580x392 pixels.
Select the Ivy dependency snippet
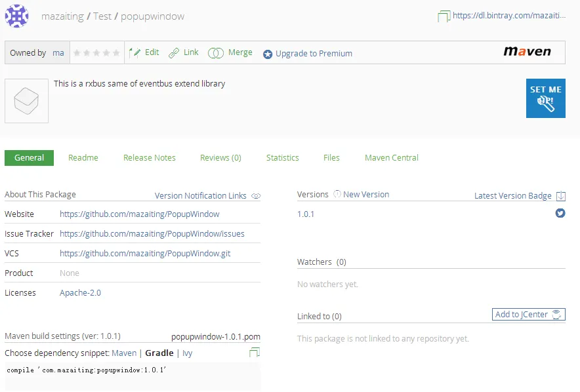(x=187, y=353)
